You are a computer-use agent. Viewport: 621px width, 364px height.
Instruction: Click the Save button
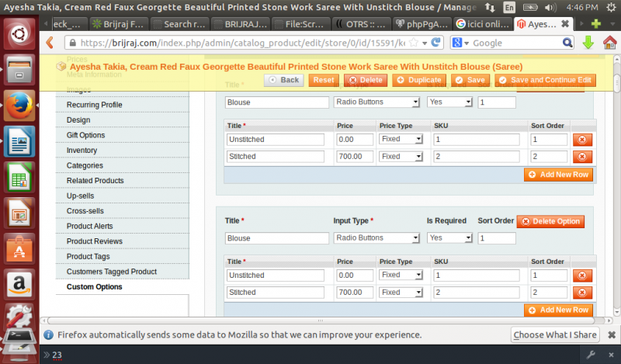(470, 80)
